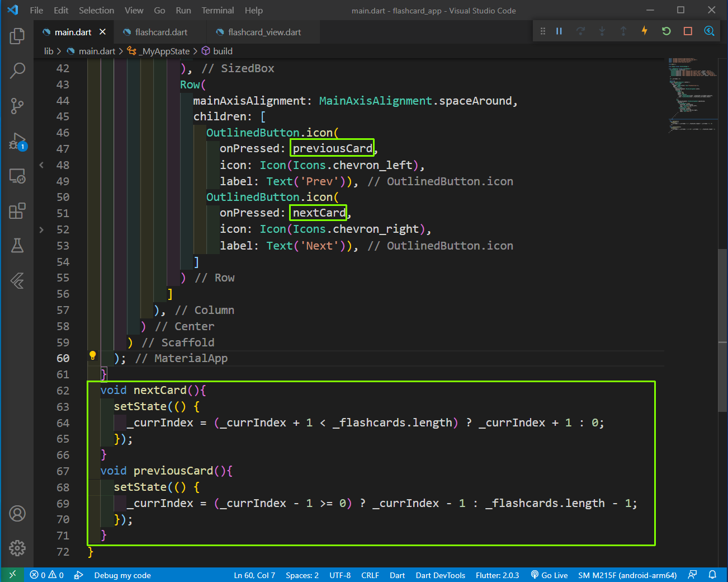
Task: Click the VS Code logo icon
Action: [12, 10]
